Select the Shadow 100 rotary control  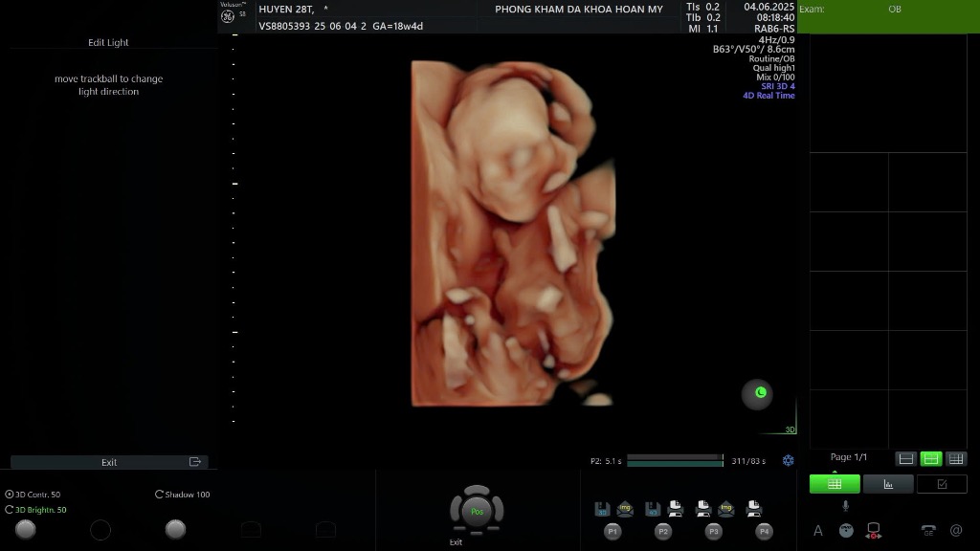point(159,495)
